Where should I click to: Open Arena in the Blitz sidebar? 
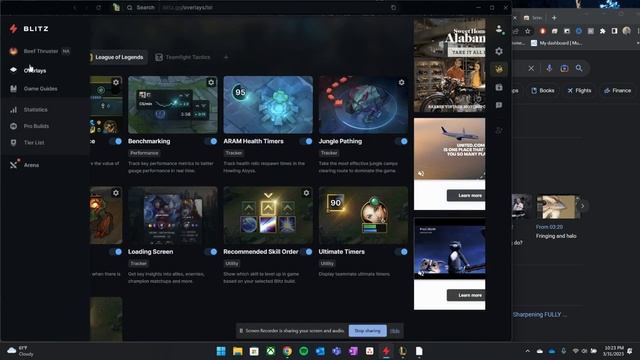coord(31,165)
